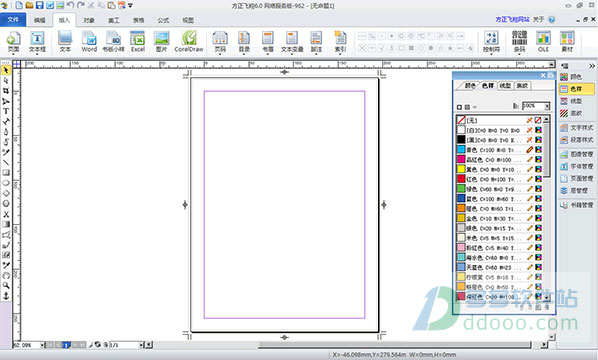
Task: Expand the quick access toolbar customize arrow
Action: point(131,6)
